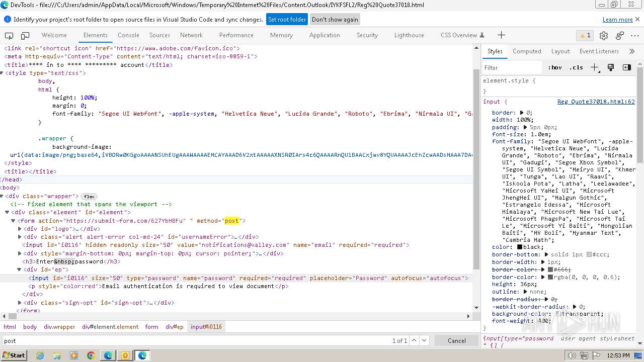
Task: Open the Security tab
Action: (x=367, y=35)
